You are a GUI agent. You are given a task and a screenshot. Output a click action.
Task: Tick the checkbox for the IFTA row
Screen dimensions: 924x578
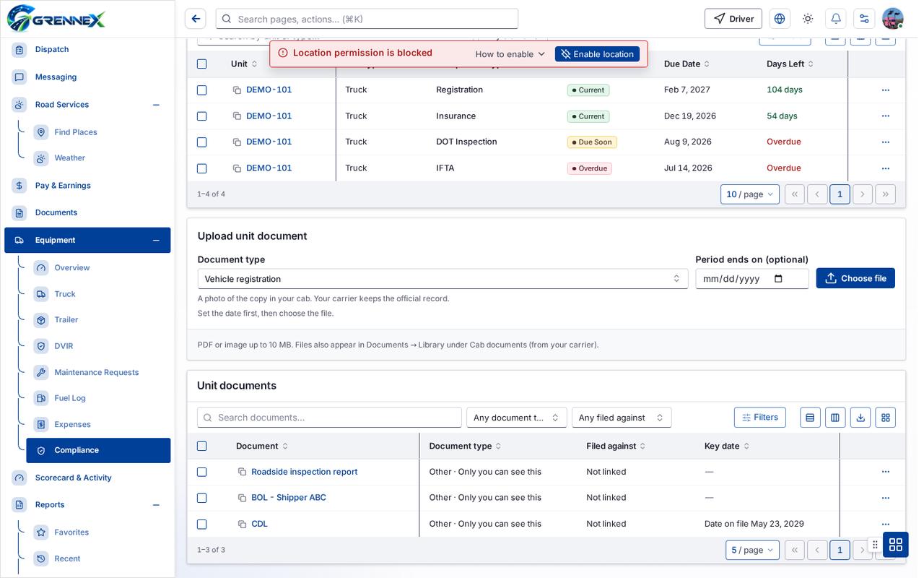202,168
